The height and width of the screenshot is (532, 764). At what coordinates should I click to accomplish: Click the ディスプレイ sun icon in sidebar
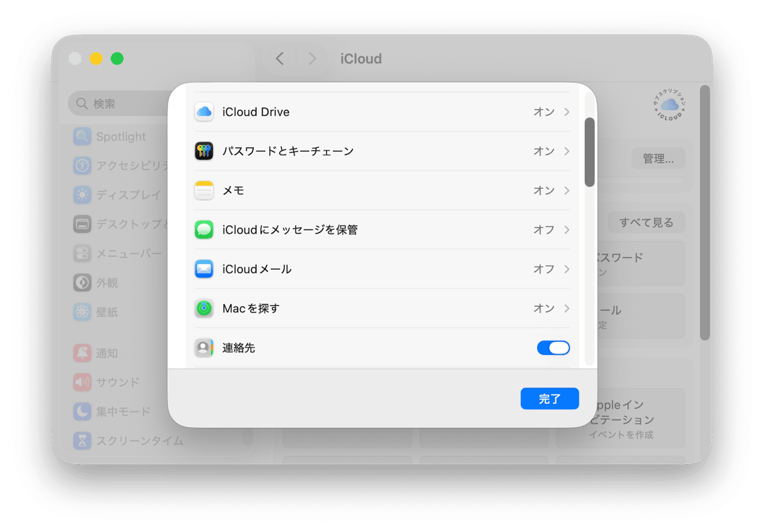(x=82, y=195)
